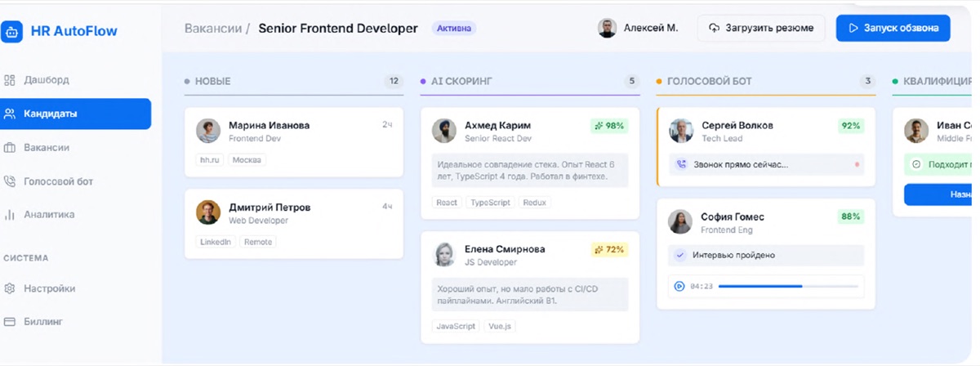The width and height of the screenshot is (980, 366).
Task: Click the 98% AI score badge
Action: 609,126
